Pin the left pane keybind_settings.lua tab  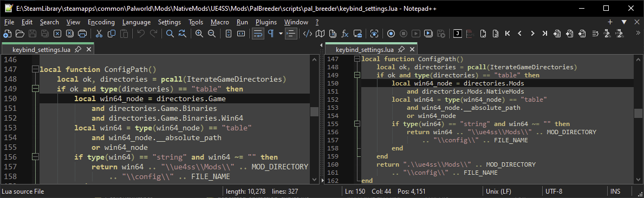[78, 50]
